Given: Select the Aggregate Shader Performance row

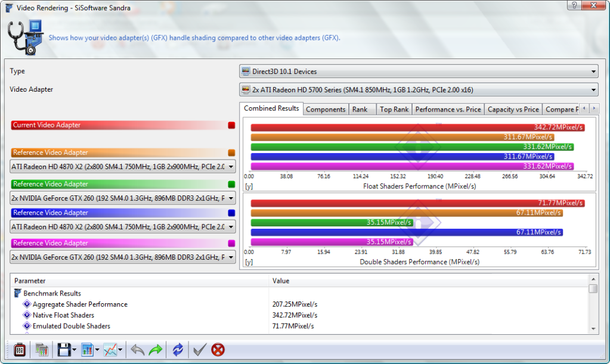Looking at the screenshot, I should pos(299,304).
